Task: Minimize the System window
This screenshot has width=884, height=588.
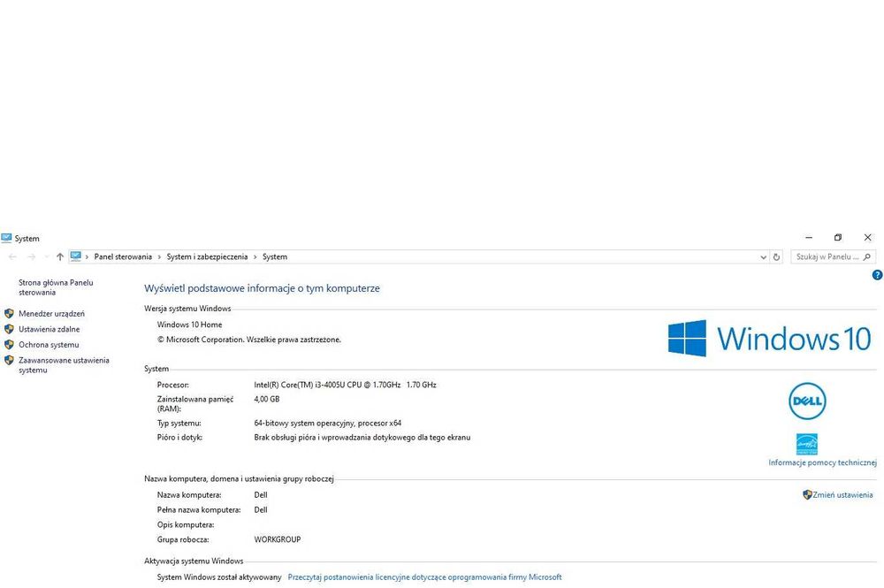Action: 809,238
